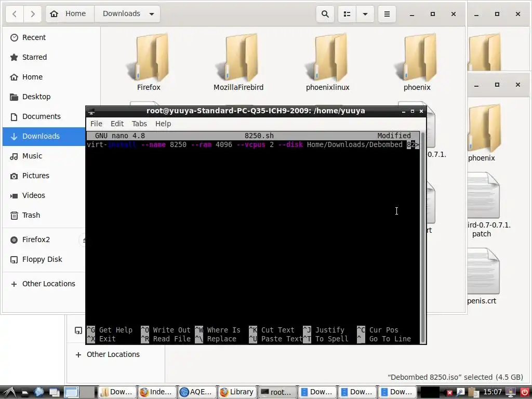Go back in the front file manager
Image resolution: width=532 pixels, height=399 pixels.
[15, 14]
